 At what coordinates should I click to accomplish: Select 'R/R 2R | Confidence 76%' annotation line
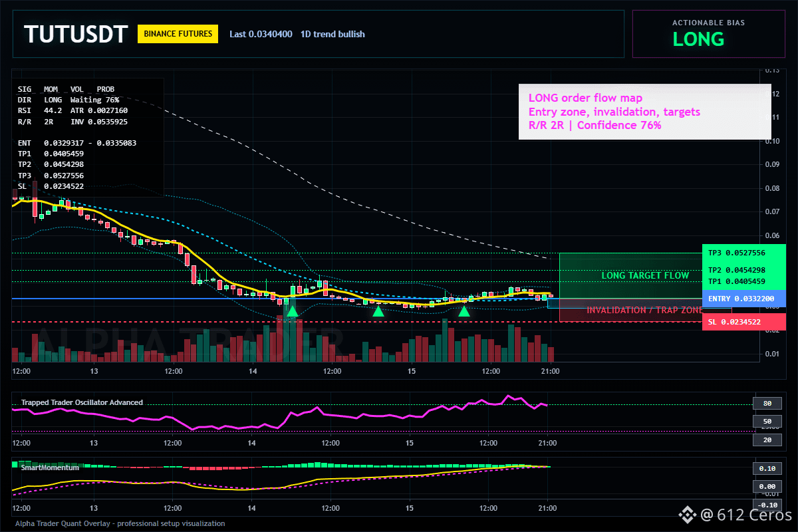pyautogui.click(x=595, y=125)
